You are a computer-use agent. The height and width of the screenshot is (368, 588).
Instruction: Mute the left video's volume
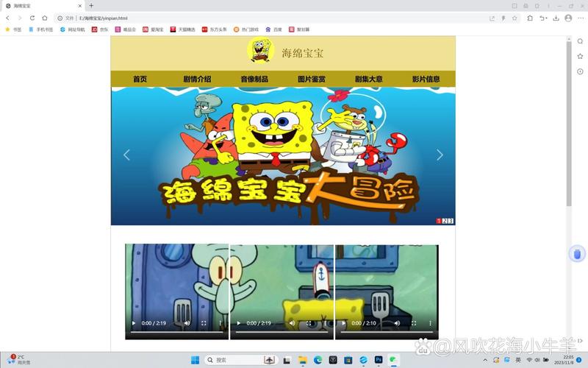(x=187, y=323)
